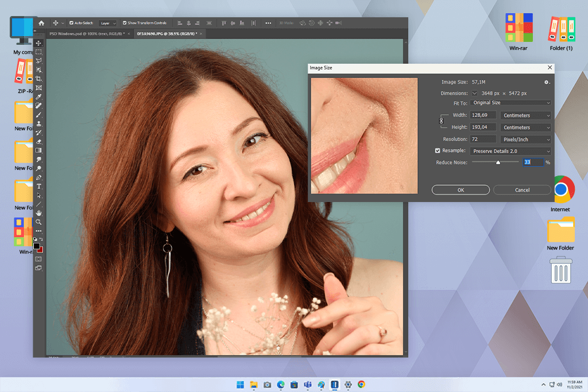Click the Width value field
The image size is (588, 392).
tap(483, 115)
